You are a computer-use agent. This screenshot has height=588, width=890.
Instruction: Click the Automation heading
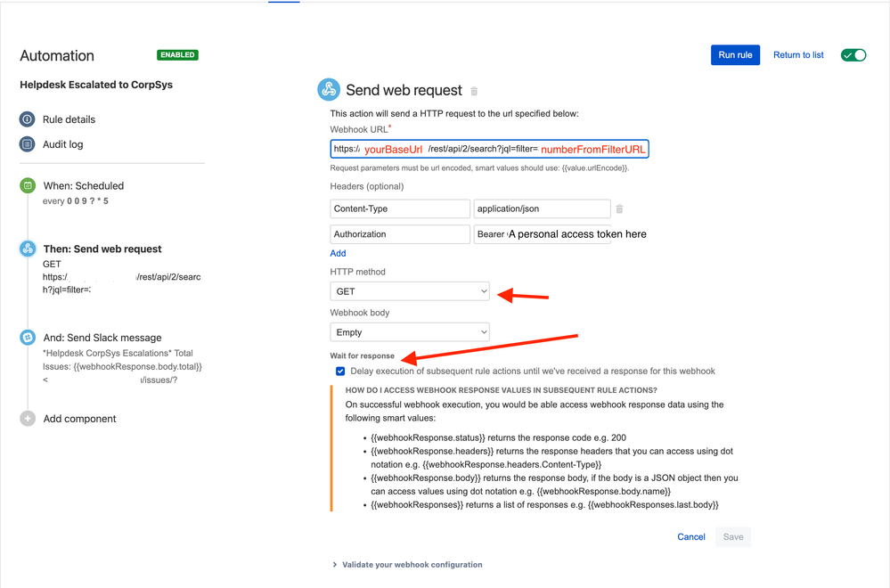point(57,55)
